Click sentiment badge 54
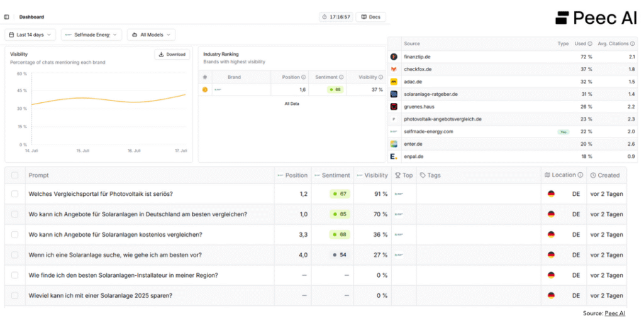 [340, 255]
